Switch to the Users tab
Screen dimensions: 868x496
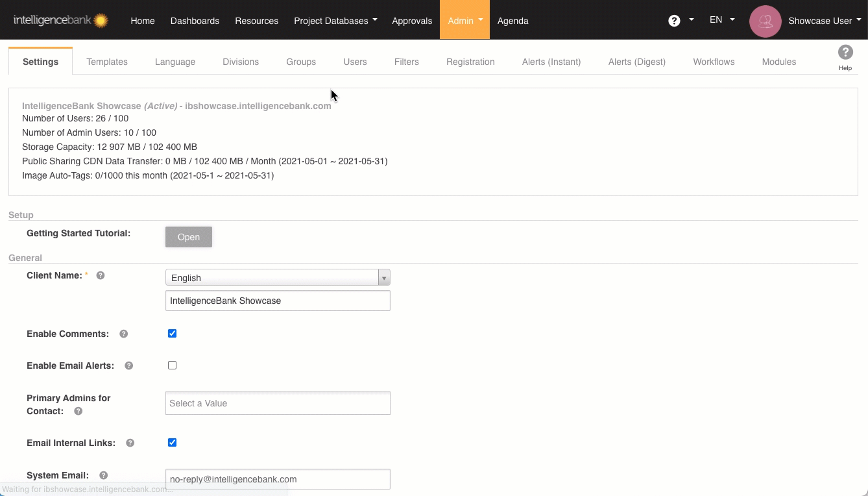(355, 62)
